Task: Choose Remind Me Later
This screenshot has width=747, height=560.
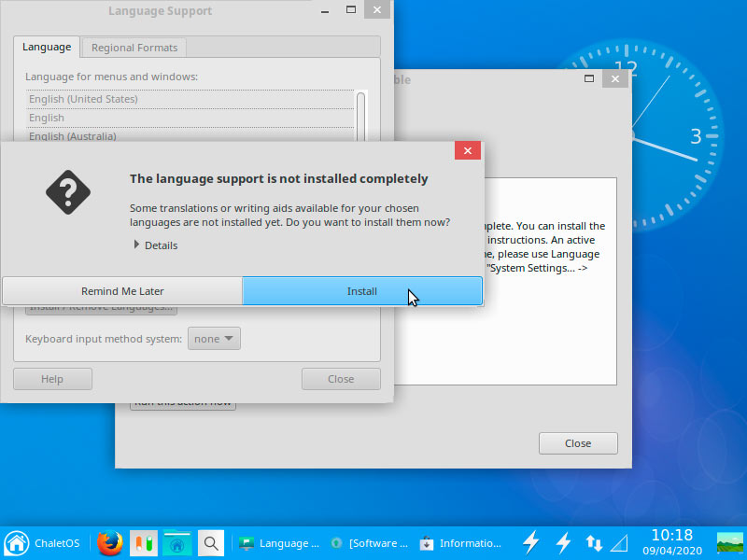Action: click(122, 291)
